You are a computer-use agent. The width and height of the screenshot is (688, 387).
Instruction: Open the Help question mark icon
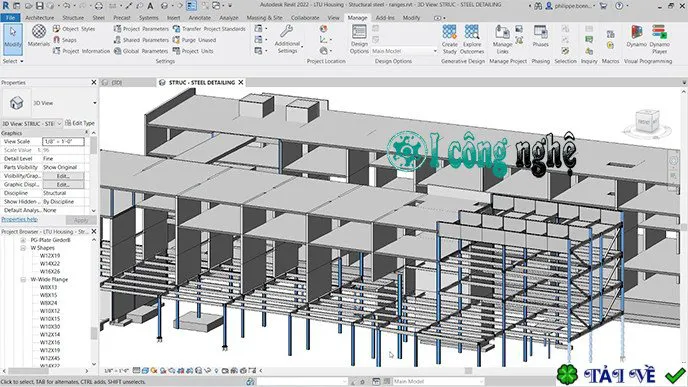619,6
